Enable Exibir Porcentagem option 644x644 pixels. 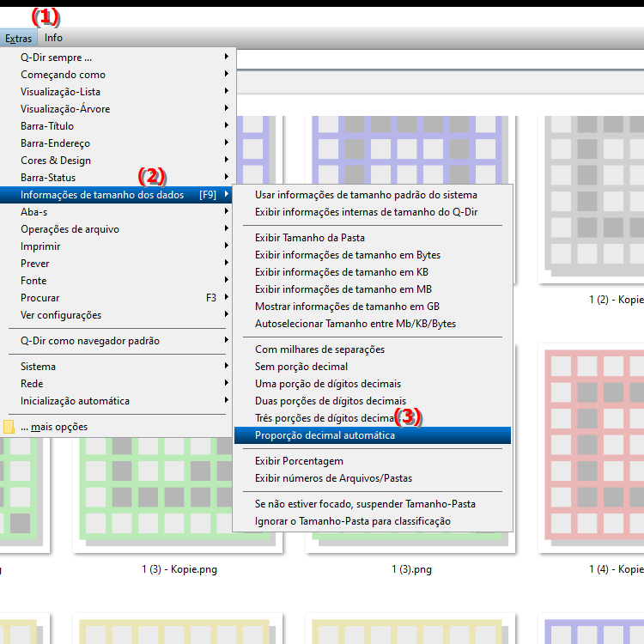(298, 461)
